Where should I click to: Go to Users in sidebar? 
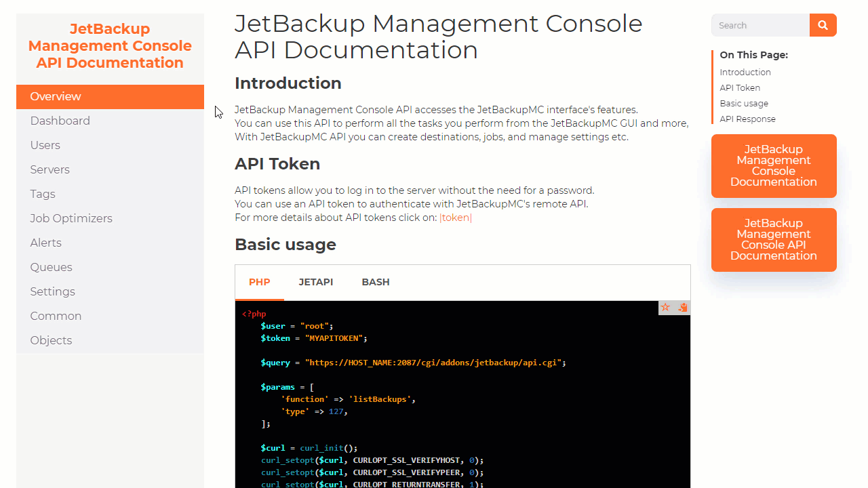pyautogui.click(x=110, y=146)
